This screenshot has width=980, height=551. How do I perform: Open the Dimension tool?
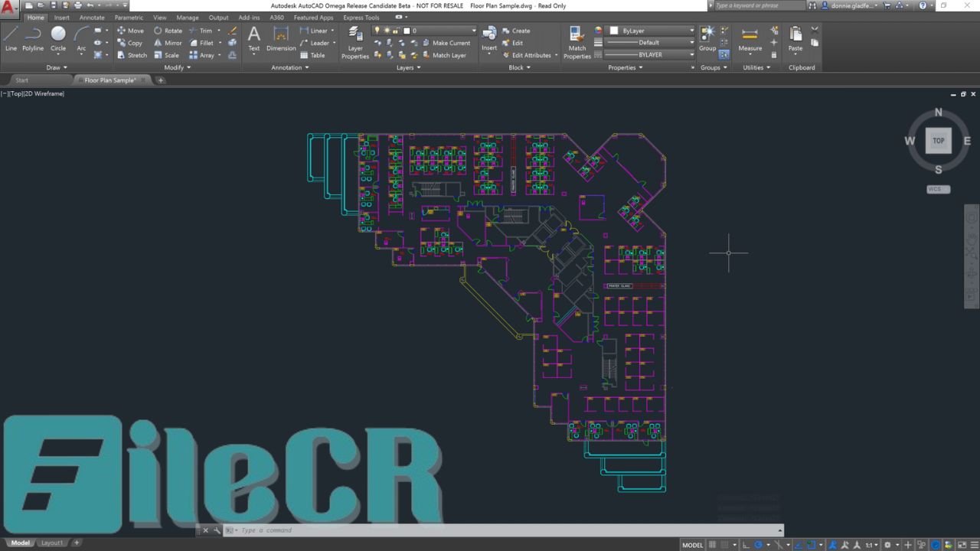[281, 38]
